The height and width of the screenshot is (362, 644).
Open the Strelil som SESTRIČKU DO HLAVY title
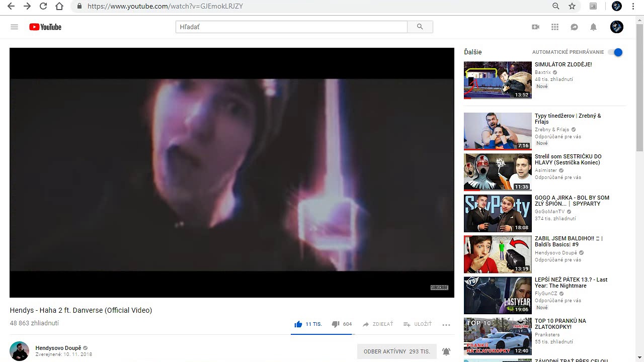(x=568, y=159)
